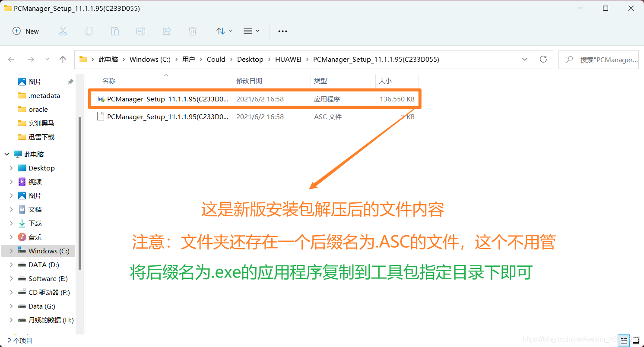This screenshot has width=644, height=347.
Task: Click the Share icon in toolbar
Action: [x=167, y=31]
